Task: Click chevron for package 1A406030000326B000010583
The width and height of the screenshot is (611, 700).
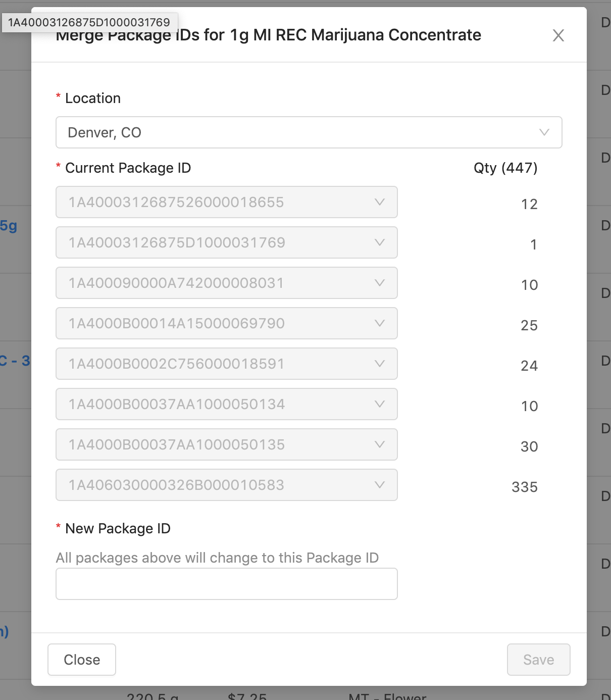Action: 380,485
